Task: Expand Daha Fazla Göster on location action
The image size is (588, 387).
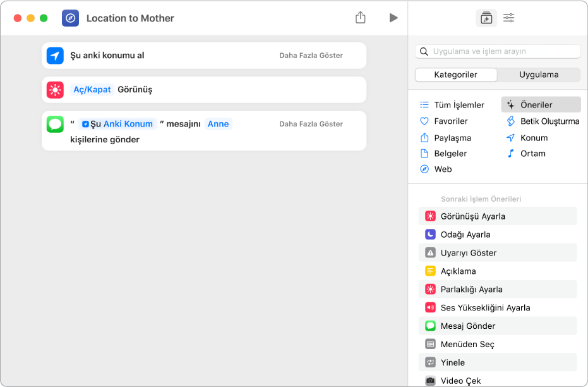Action: pyautogui.click(x=311, y=56)
